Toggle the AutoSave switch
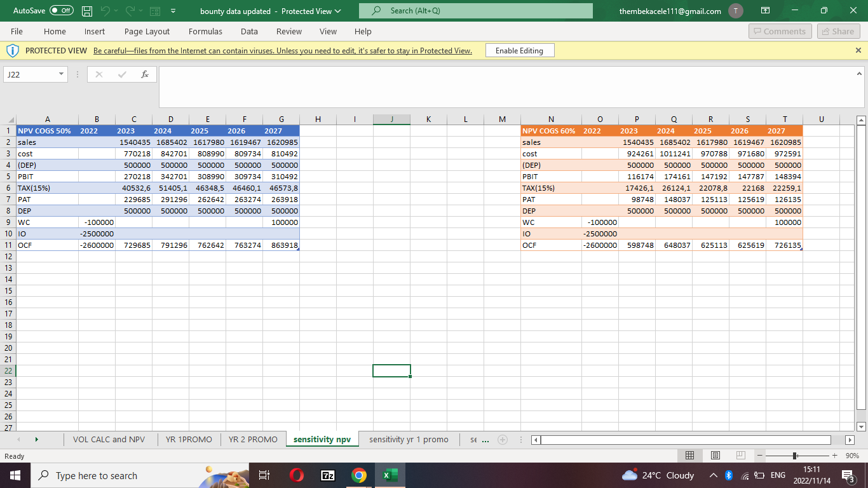This screenshot has height=488, width=868. (61, 11)
